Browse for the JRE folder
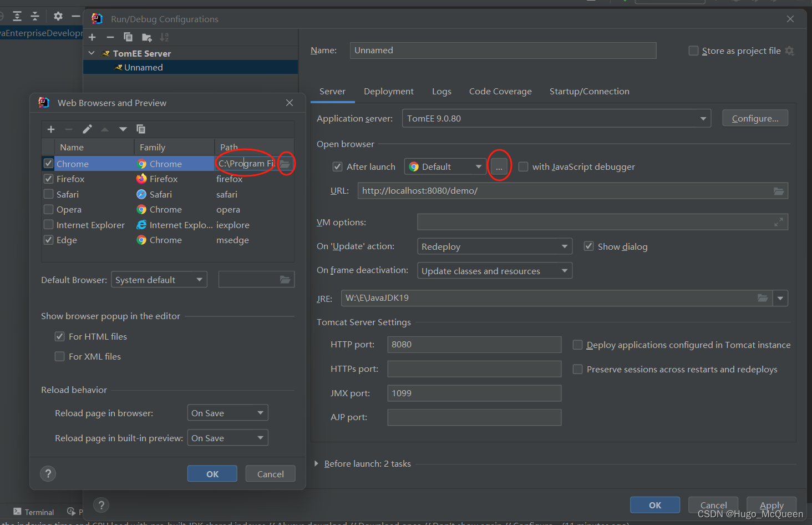 click(x=763, y=298)
